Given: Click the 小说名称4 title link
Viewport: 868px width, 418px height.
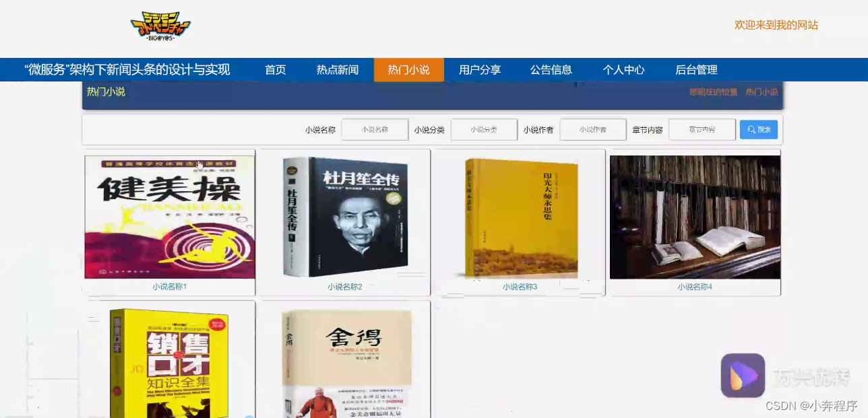Looking at the screenshot, I should point(695,287).
